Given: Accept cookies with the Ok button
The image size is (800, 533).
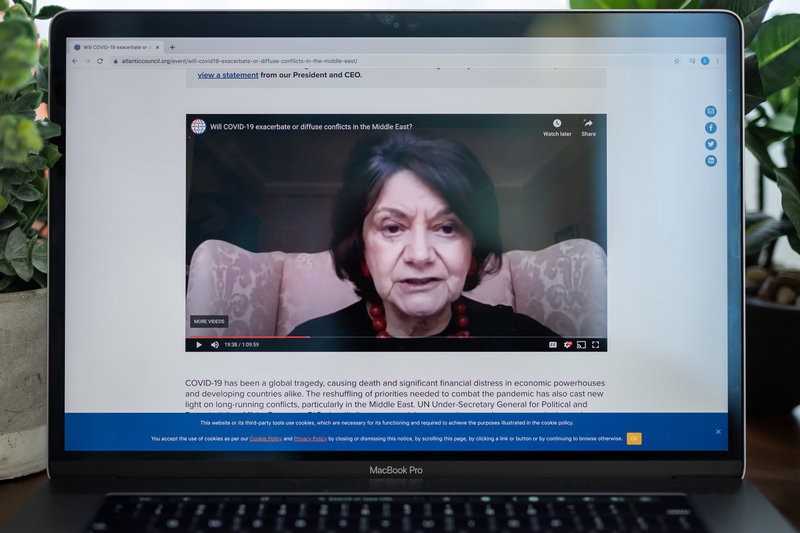Looking at the screenshot, I should [x=634, y=439].
